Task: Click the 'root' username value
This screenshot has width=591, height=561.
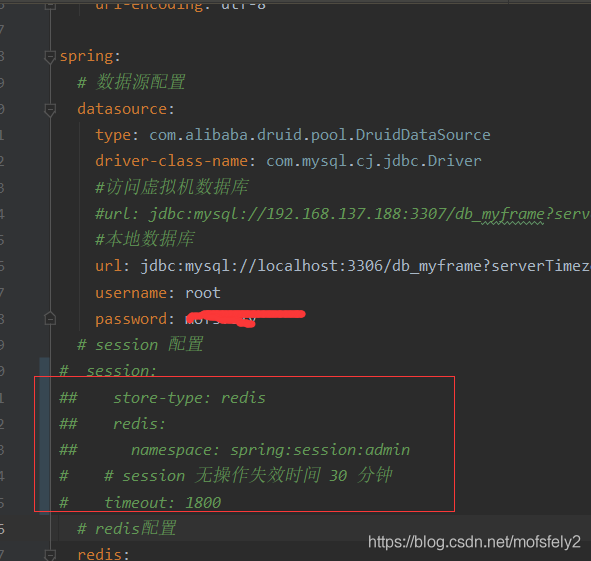Action: (x=203, y=293)
